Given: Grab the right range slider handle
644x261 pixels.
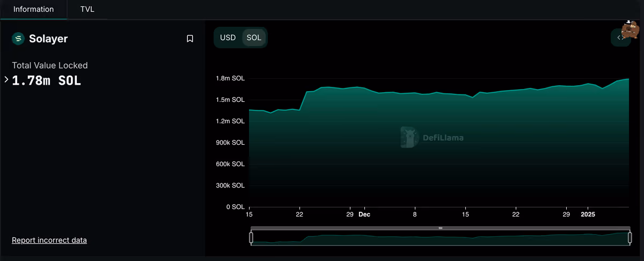Looking at the screenshot, I should click(629, 237).
